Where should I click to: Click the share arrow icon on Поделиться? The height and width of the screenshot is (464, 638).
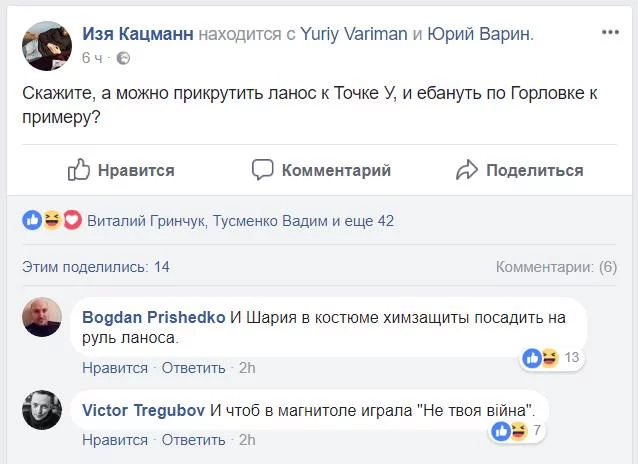click(x=466, y=170)
